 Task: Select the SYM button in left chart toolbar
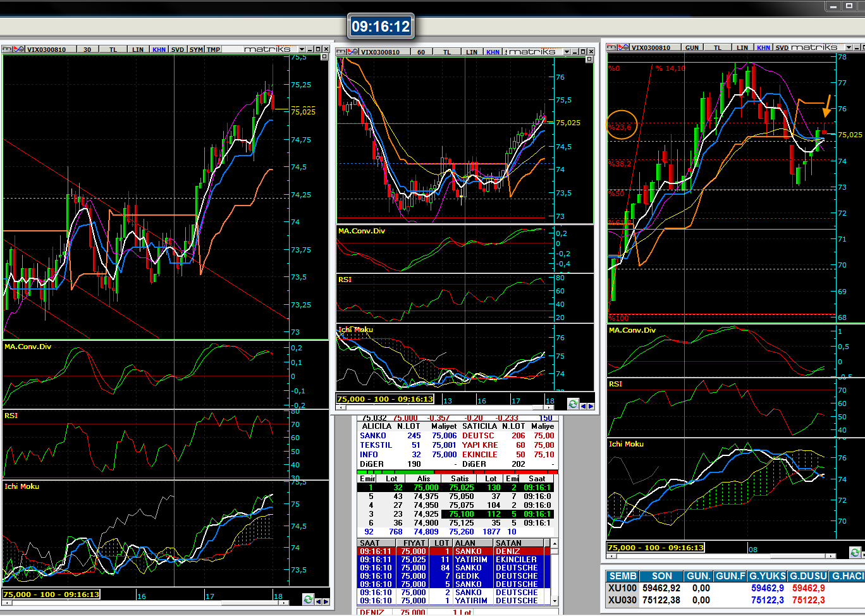(x=196, y=49)
